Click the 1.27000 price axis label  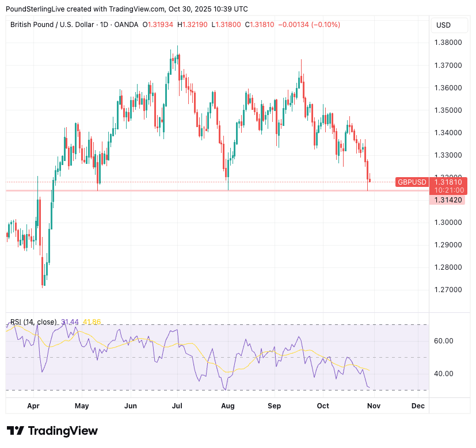[x=447, y=290]
